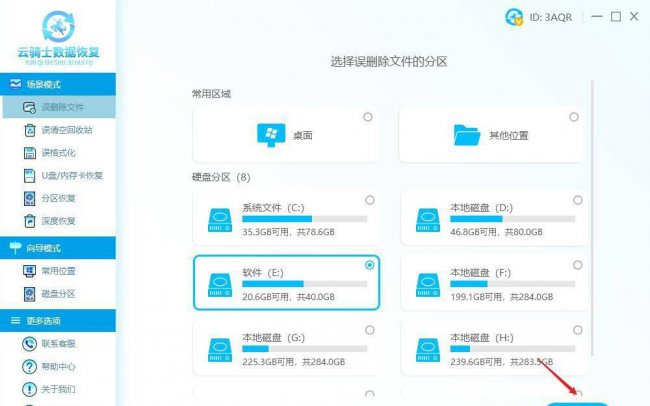Click the E: drive disk icon

(220, 285)
